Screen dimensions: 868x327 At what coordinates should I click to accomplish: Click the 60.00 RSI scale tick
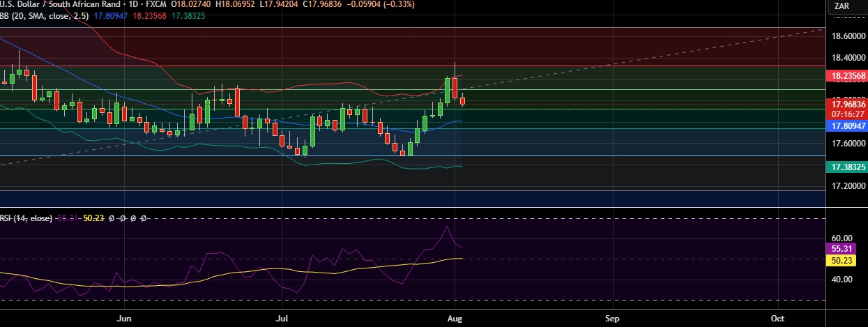pyautogui.click(x=840, y=238)
